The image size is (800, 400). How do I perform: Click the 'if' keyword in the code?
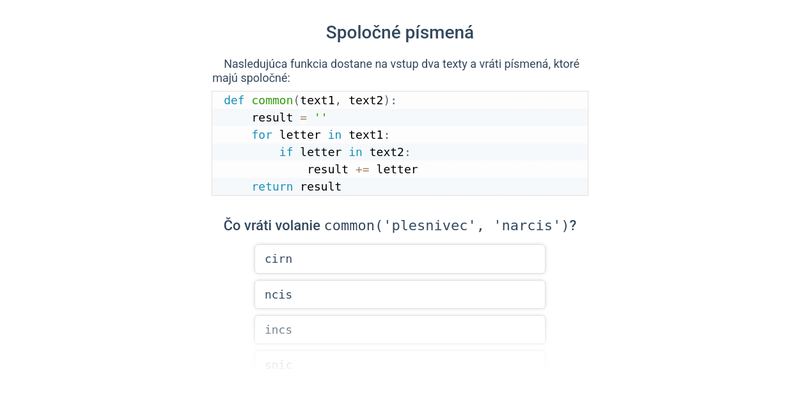click(286, 152)
